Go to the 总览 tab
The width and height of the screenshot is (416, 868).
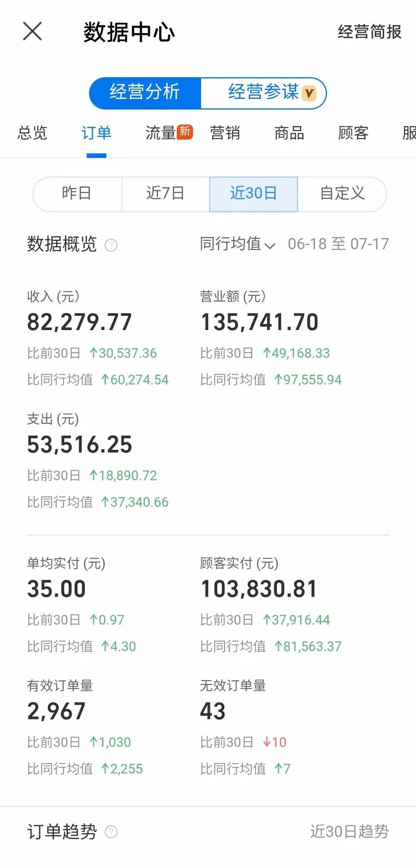point(32,133)
